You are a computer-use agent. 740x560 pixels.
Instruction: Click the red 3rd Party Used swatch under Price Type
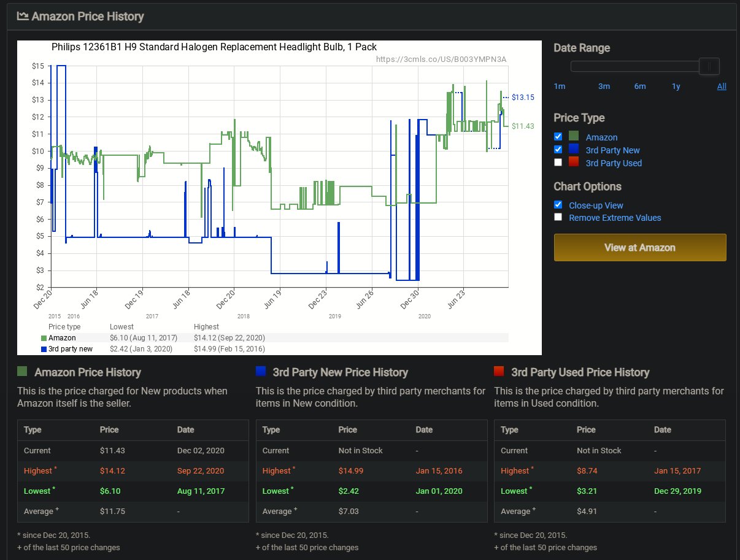point(574,163)
